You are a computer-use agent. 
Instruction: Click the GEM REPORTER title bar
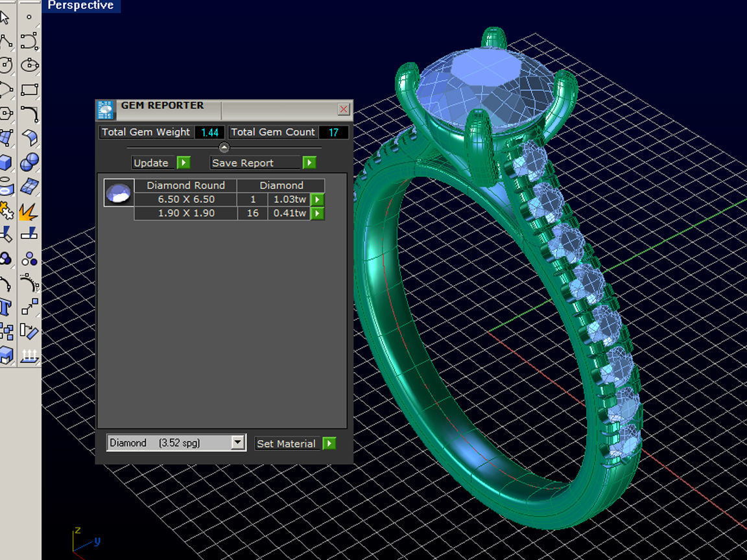coord(224,110)
